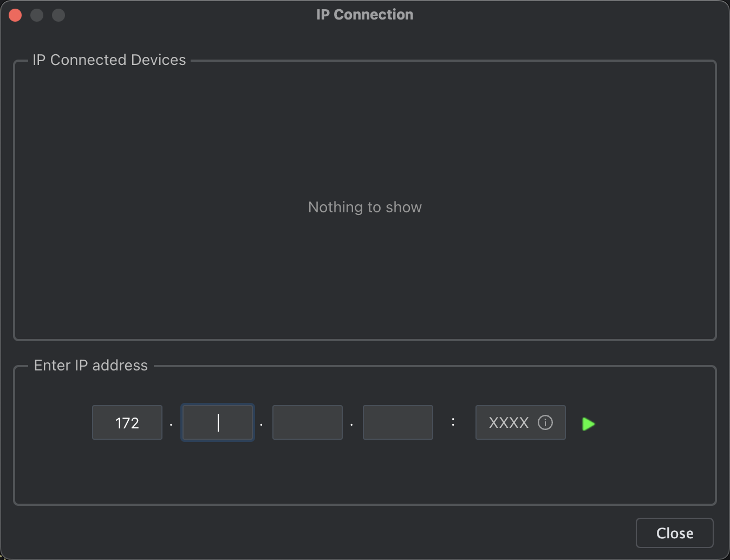730x560 pixels.
Task: Click the gray zoom window button
Action: [x=58, y=15]
